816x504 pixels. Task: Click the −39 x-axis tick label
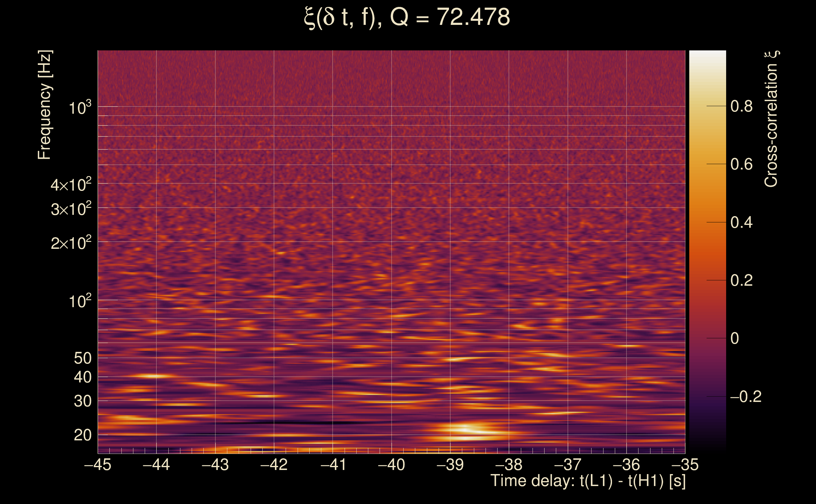(x=450, y=465)
